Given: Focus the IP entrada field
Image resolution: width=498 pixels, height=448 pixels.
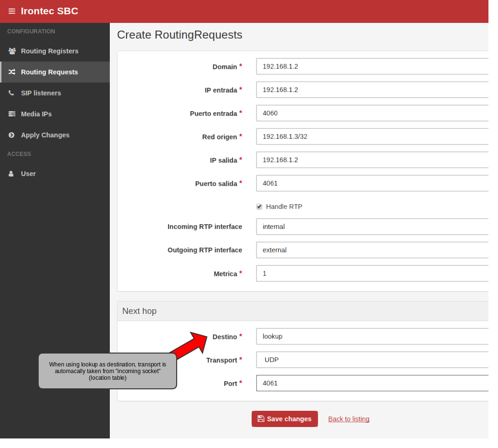Looking at the screenshot, I should tap(372, 90).
